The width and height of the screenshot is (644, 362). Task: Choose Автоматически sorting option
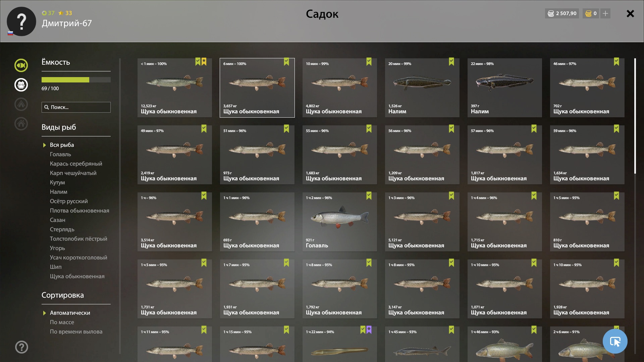click(70, 313)
